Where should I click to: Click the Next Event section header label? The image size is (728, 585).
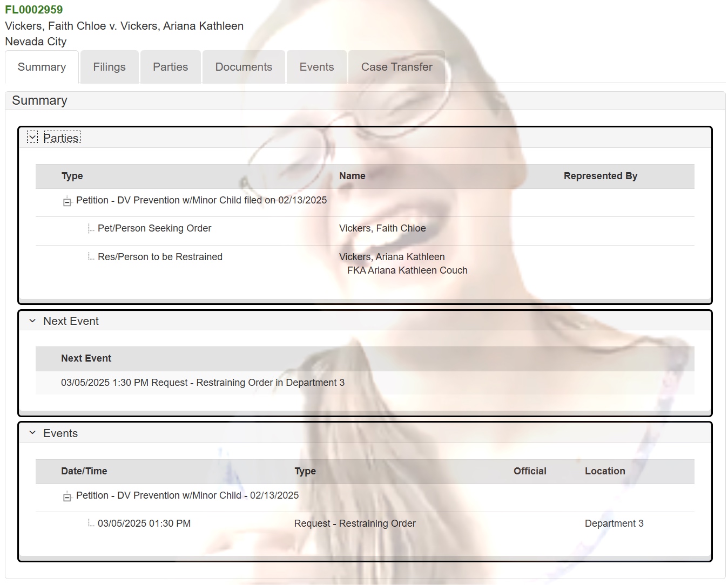tap(71, 321)
